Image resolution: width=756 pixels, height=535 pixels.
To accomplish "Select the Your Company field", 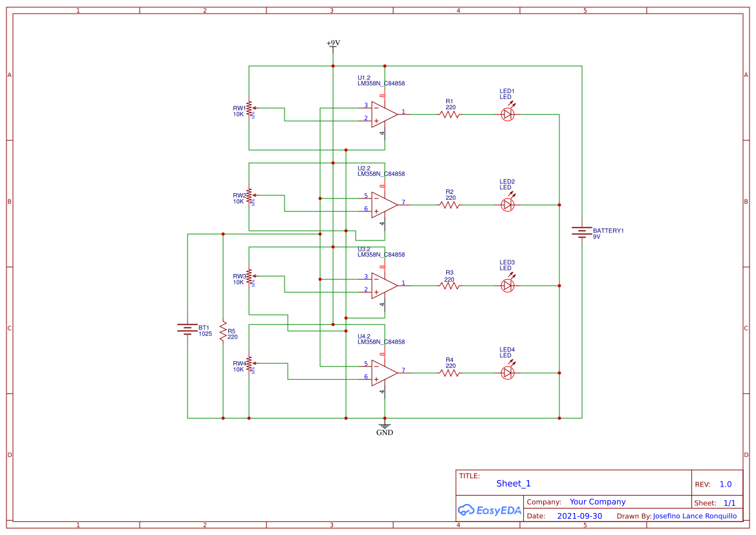I will pyautogui.click(x=598, y=501).
